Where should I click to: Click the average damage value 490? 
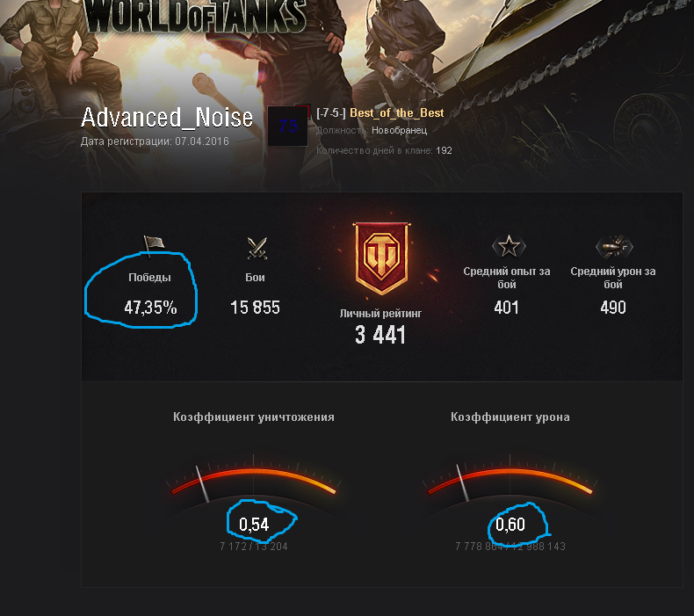(613, 308)
